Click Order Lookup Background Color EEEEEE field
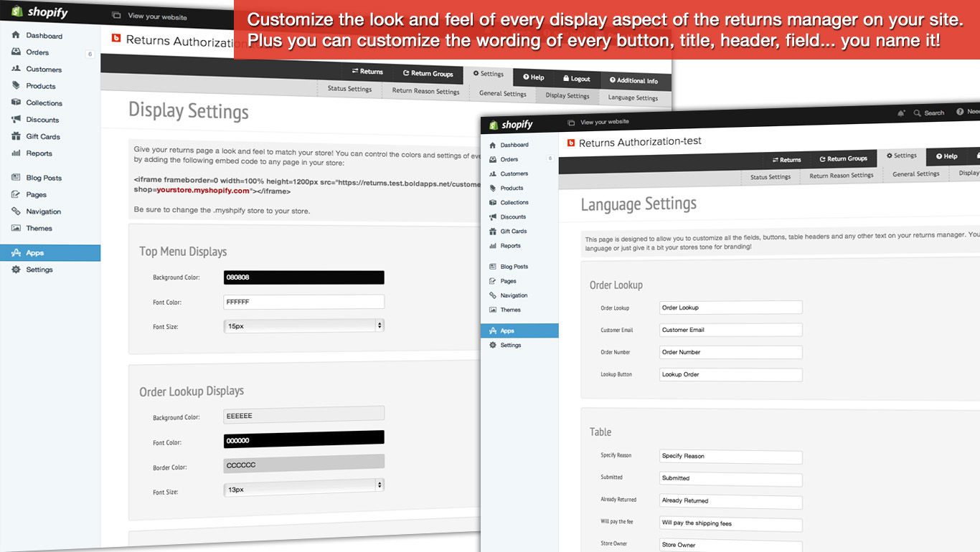The height and width of the screenshot is (552, 980). (304, 414)
